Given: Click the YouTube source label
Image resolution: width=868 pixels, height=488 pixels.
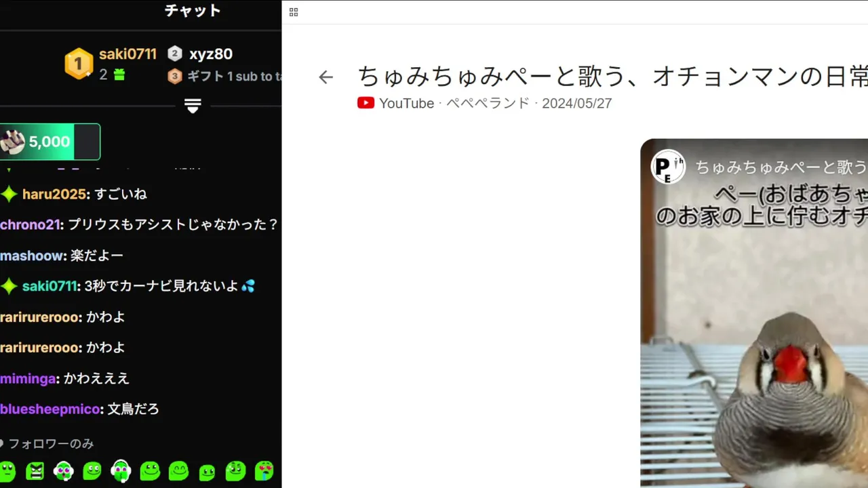Looking at the screenshot, I should 406,103.
